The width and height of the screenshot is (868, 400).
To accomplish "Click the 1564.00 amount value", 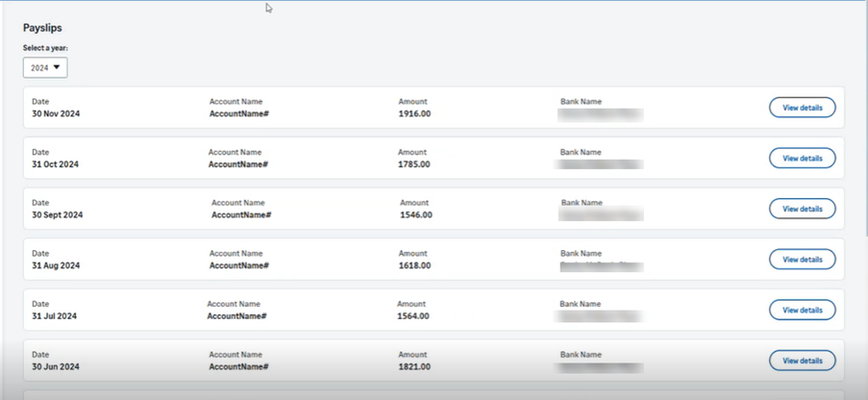I will click(x=413, y=316).
